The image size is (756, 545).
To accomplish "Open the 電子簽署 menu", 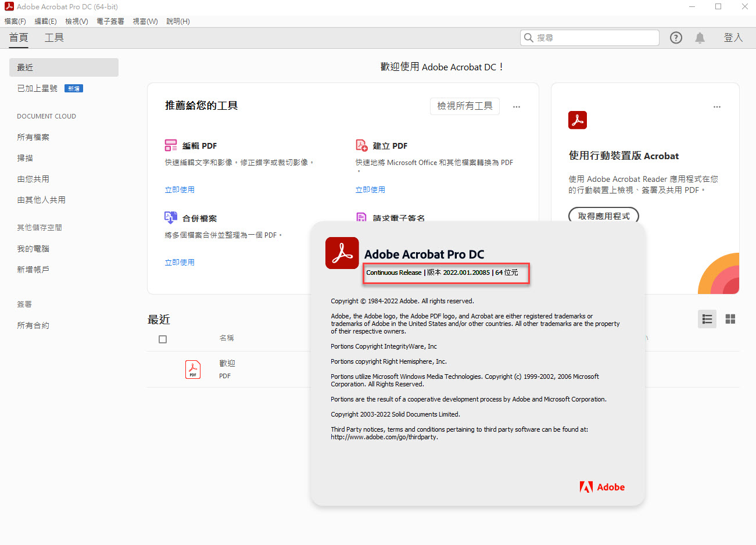I will pos(110,21).
